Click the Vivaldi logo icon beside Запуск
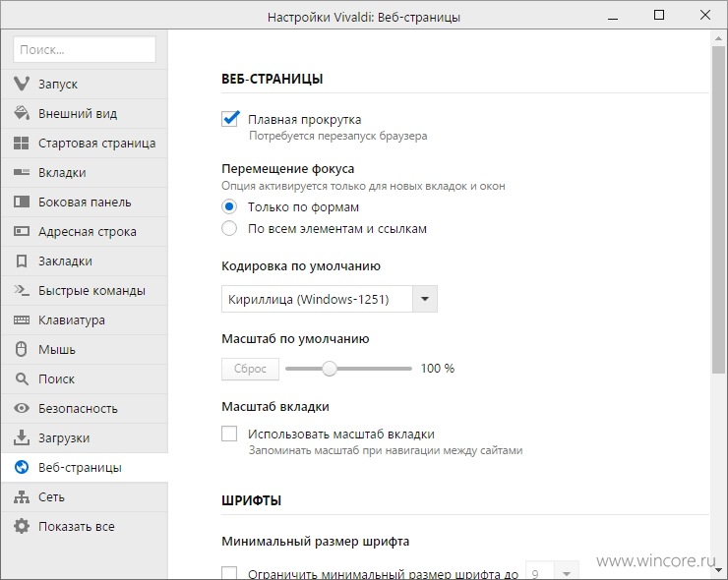 point(22,84)
